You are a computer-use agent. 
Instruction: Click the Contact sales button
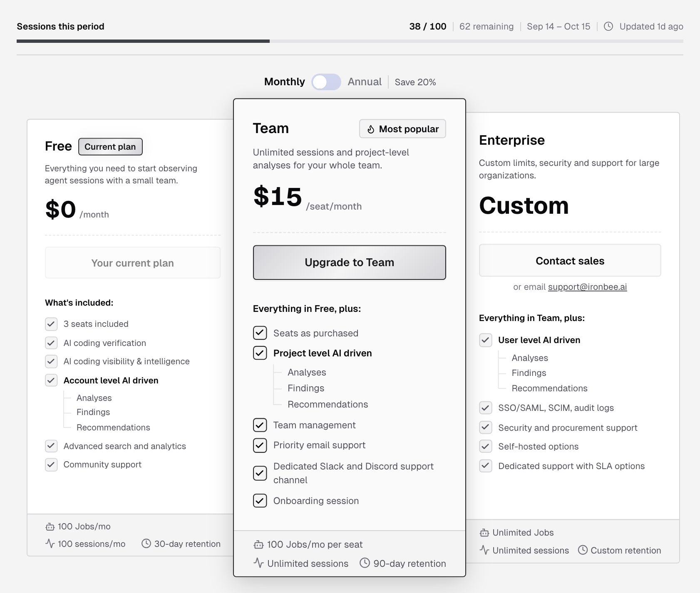pyautogui.click(x=570, y=261)
